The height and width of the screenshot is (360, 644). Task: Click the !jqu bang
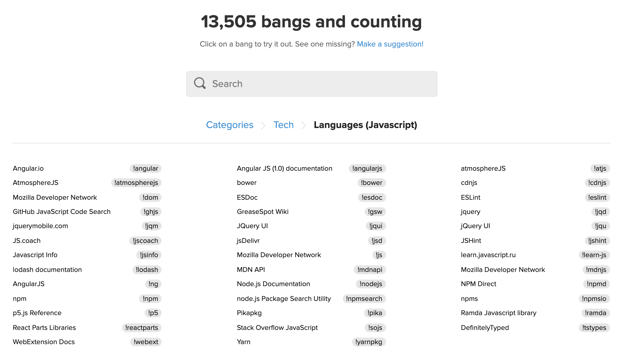[x=600, y=226]
